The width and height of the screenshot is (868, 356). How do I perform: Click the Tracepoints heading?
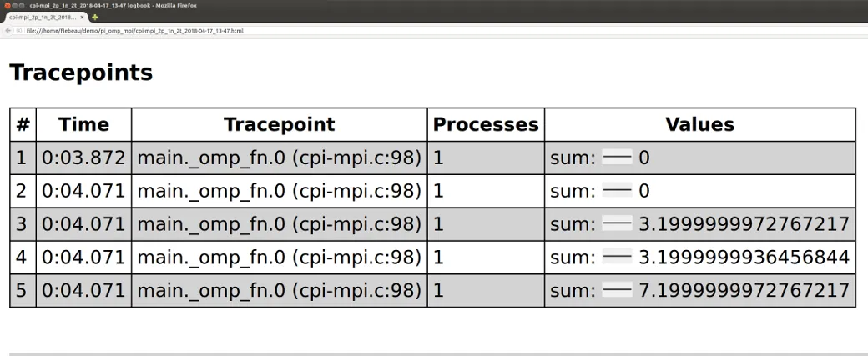pyautogui.click(x=81, y=73)
